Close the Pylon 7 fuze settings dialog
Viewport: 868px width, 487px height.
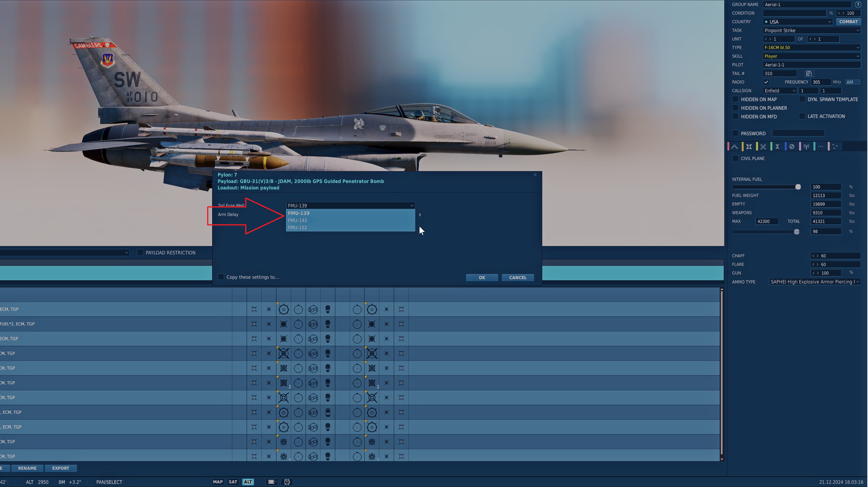click(535, 175)
